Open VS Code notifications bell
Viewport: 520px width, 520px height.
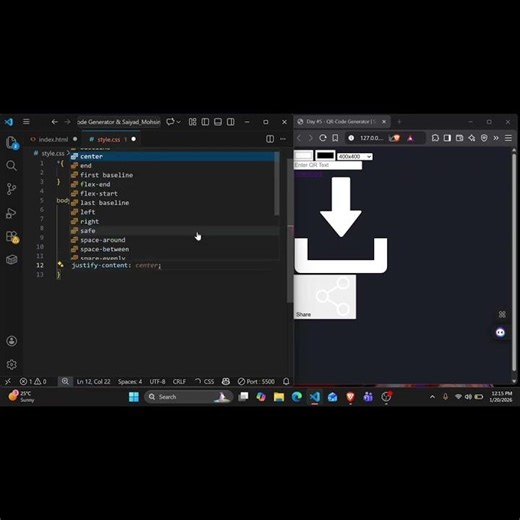pyautogui.click(x=286, y=381)
